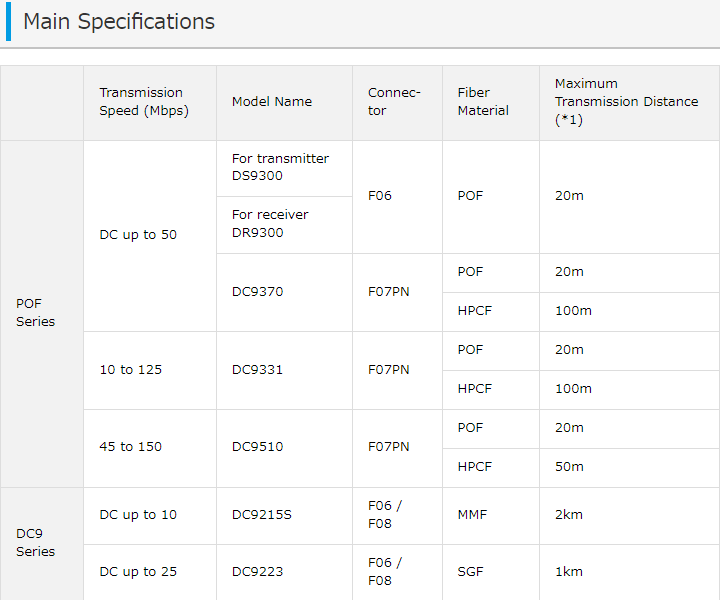
Task: Click the For receiver DR9300 cell
Action: (284, 225)
